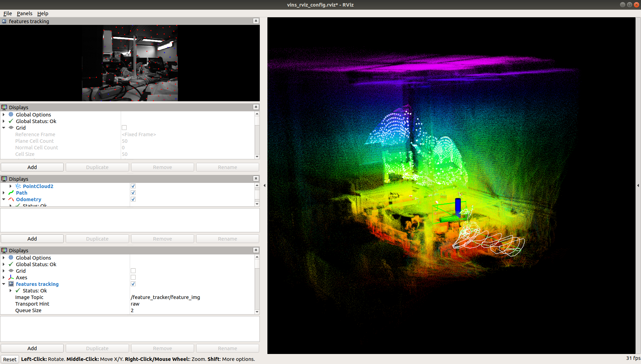Click Remove in the bottom Displays panel
This screenshot has width=641, height=364.
point(162,348)
